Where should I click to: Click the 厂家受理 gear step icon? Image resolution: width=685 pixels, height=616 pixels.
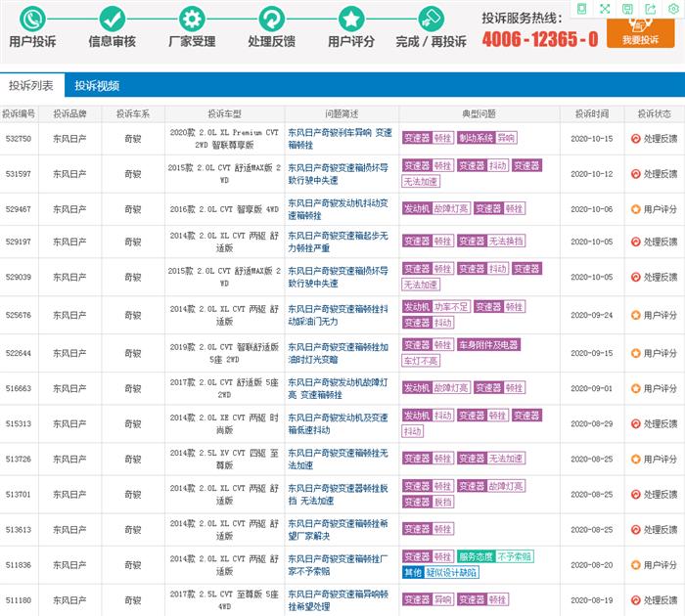[x=192, y=19]
